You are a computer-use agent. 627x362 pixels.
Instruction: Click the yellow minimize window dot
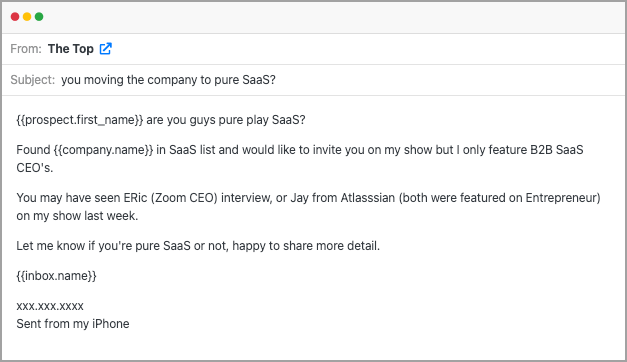click(x=27, y=16)
